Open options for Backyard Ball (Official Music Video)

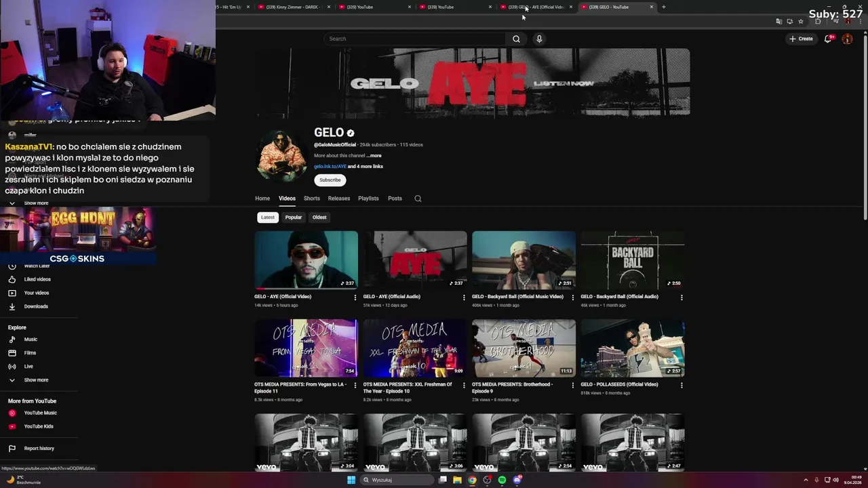coord(573,297)
